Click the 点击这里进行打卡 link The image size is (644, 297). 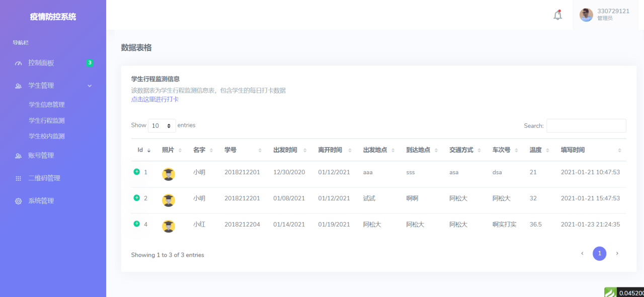point(154,99)
